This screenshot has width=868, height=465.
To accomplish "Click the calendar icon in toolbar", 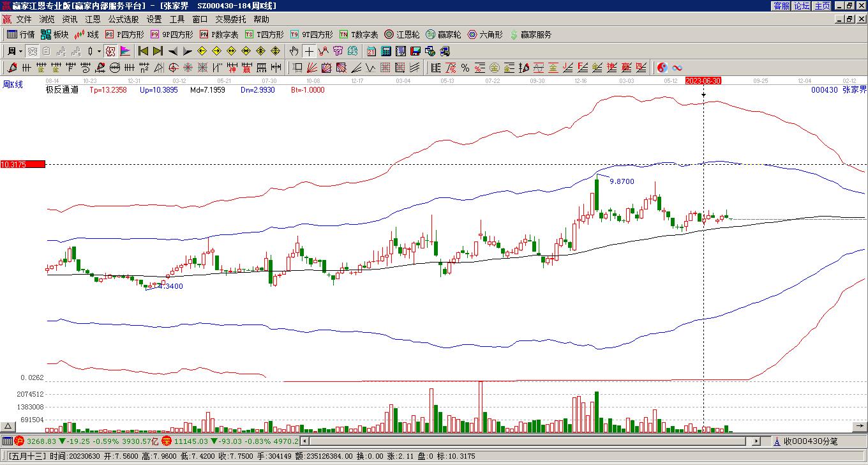I will pos(371,51).
